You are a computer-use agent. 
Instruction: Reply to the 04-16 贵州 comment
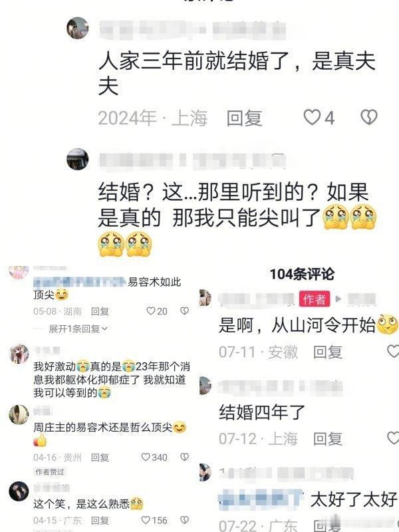(x=100, y=458)
